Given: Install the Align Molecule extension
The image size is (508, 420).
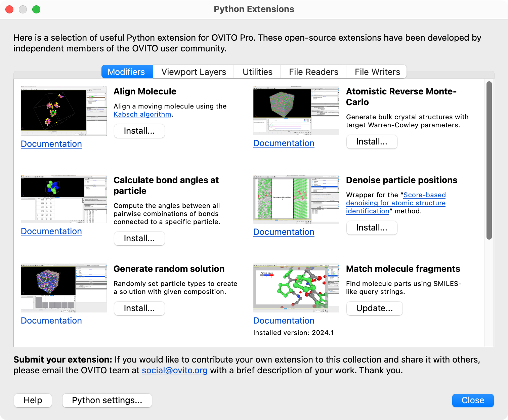Looking at the screenshot, I should pyautogui.click(x=139, y=131).
